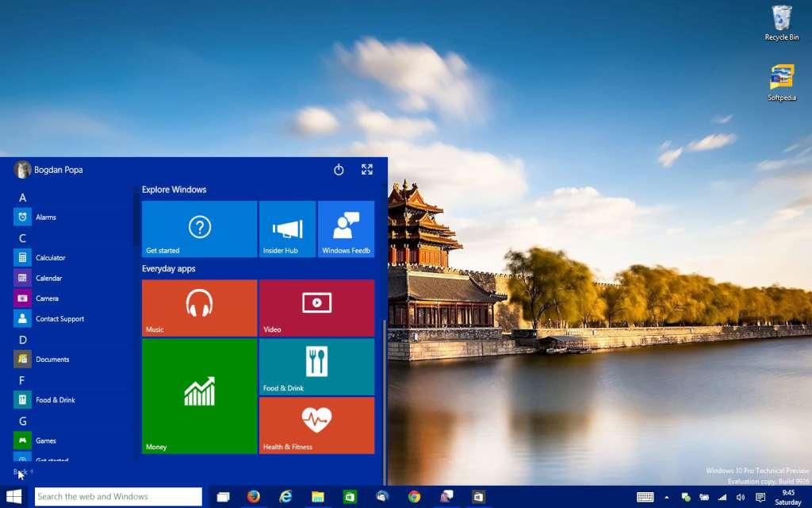Select Calculator from the apps list
The width and height of the screenshot is (812, 508).
tap(50, 258)
